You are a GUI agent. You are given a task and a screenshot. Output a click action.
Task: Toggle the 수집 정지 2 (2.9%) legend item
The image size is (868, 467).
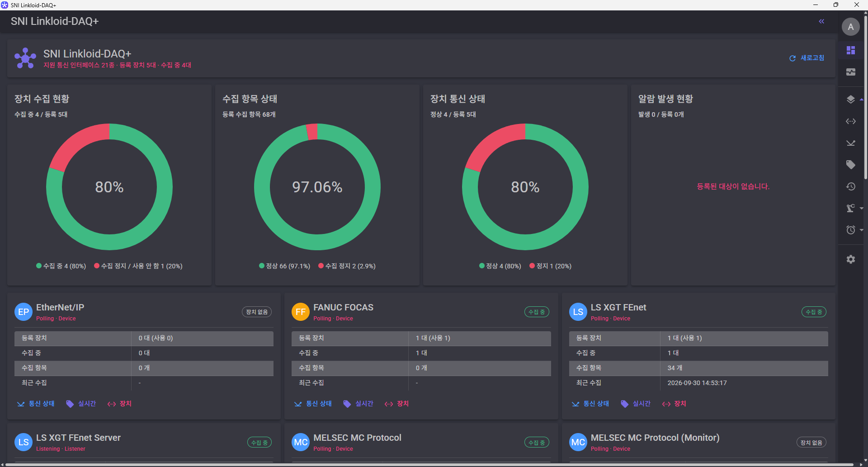tap(347, 266)
